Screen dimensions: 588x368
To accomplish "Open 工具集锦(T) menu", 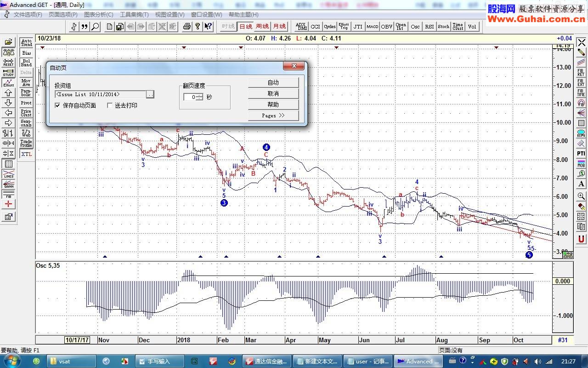I will click(134, 14).
